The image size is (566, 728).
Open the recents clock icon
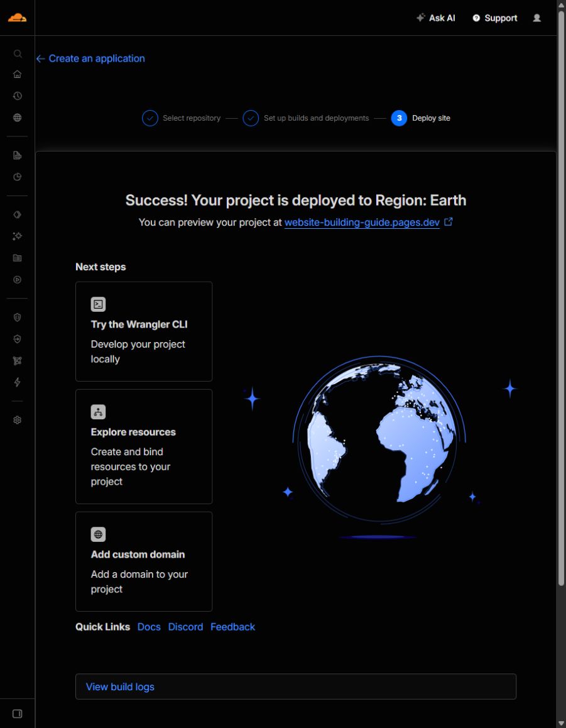17,96
